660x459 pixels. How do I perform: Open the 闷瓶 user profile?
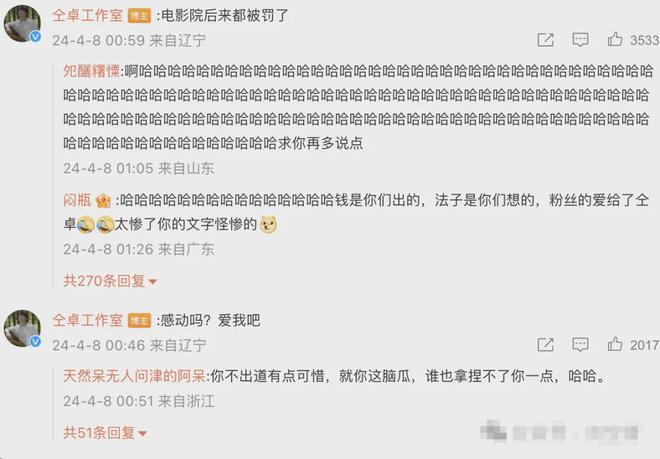[x=77, y=200]
